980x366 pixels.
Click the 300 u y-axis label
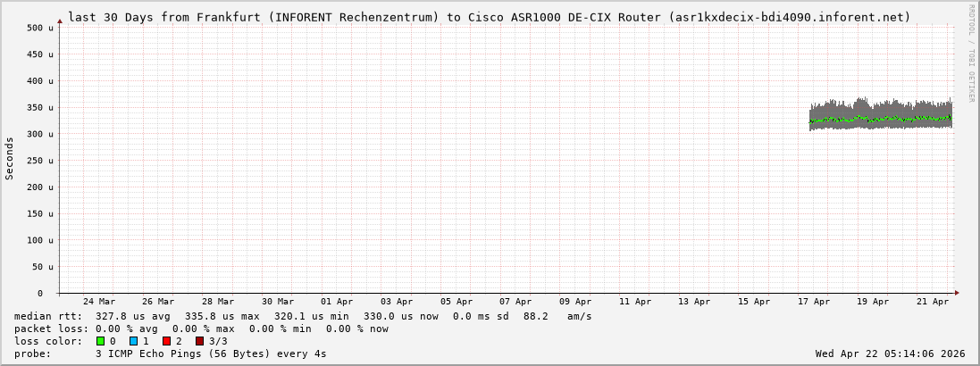39,134
